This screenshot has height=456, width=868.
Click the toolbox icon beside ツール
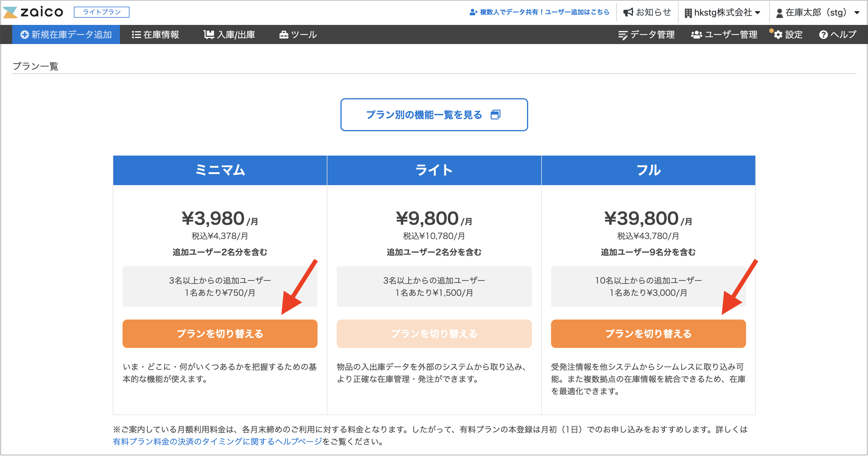coord(284,35)
